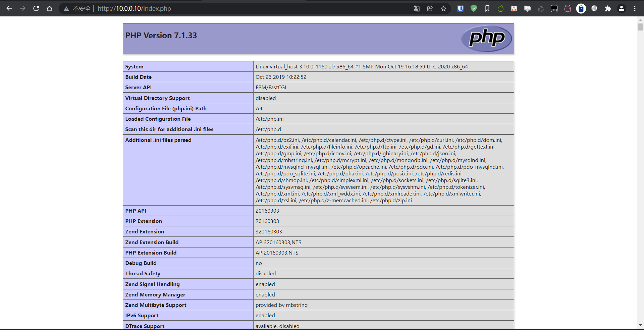Open the Bitwarden shield extension
This screenshot has height=330, width=644.
click(460, 8)
